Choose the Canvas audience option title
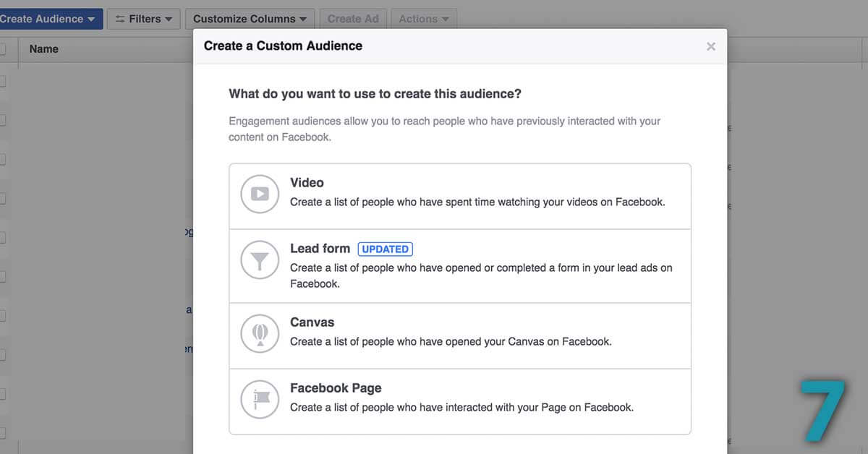868x454 pixels. (x=312, y=322)
